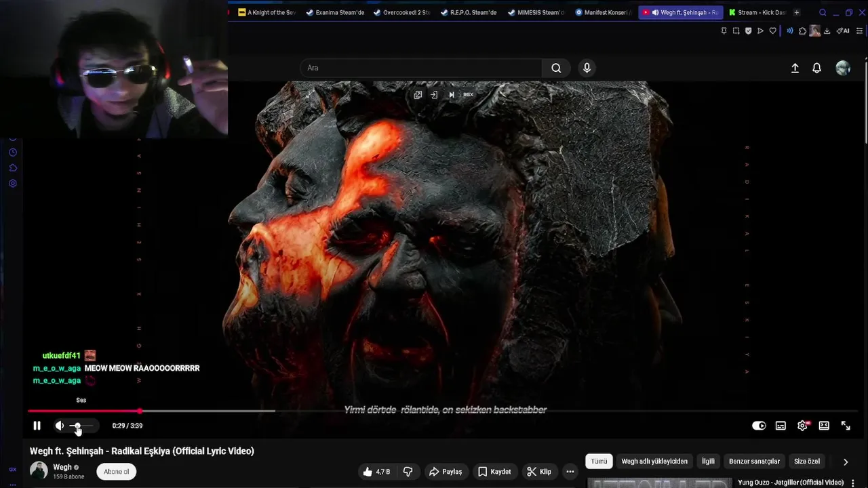Open the History clock in browser sidebar

coord(13,152)
